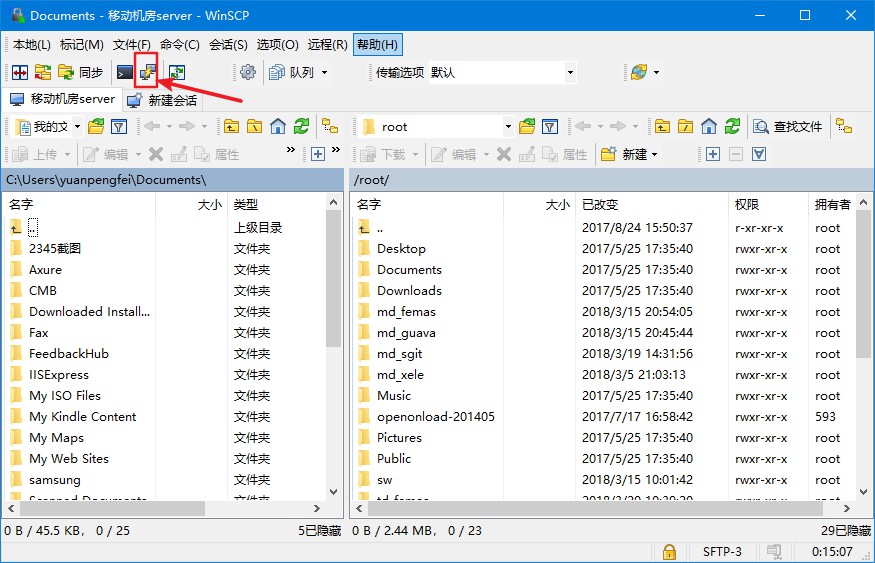Expand the local toolbar overflow chevron
875x563 pixels.
[291, 150]
